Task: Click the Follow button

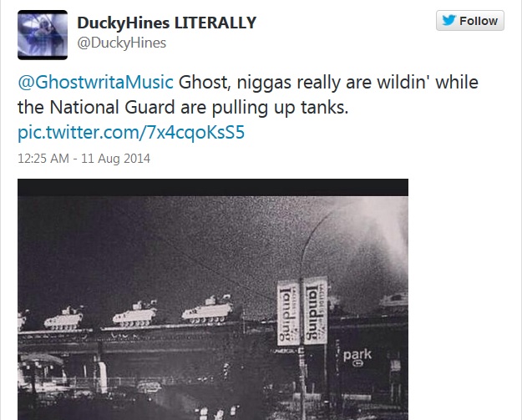Action: (470, 21)
